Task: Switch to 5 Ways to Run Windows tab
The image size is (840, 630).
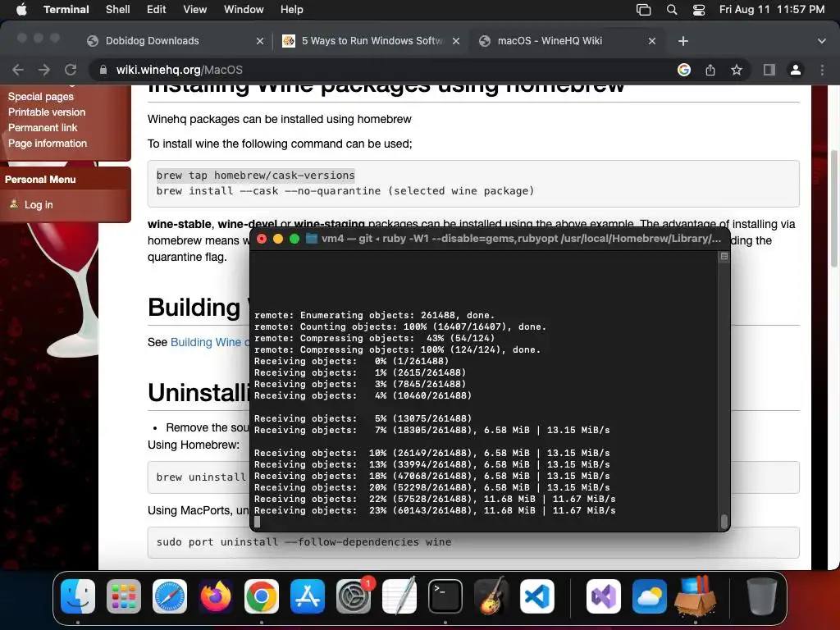Action: tap(372, 41)
